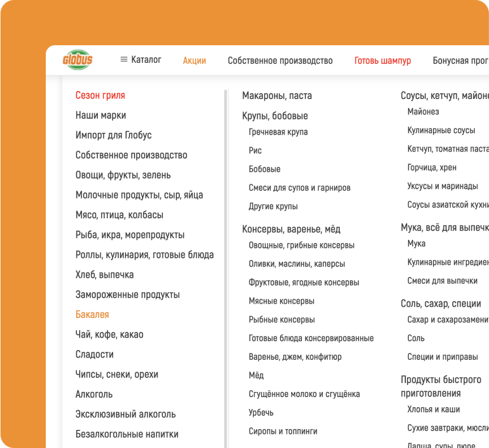Open Овощи, фрукты, зелень category
This screenshot has height=448, width=489.
(x=123, y=175)
